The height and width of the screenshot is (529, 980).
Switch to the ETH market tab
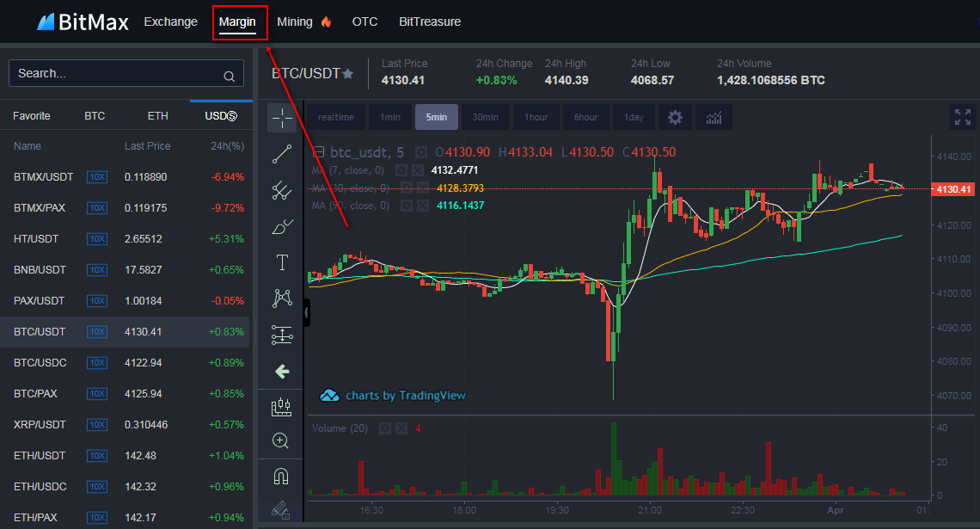(x=158, y=115)
